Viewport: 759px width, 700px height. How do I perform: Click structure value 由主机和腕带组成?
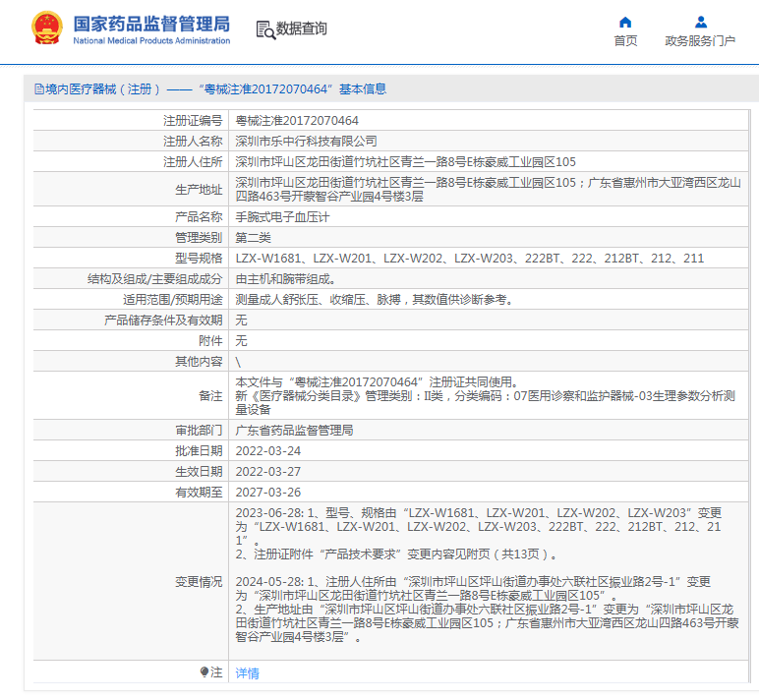pyautogui.click(x=285, y=279)
